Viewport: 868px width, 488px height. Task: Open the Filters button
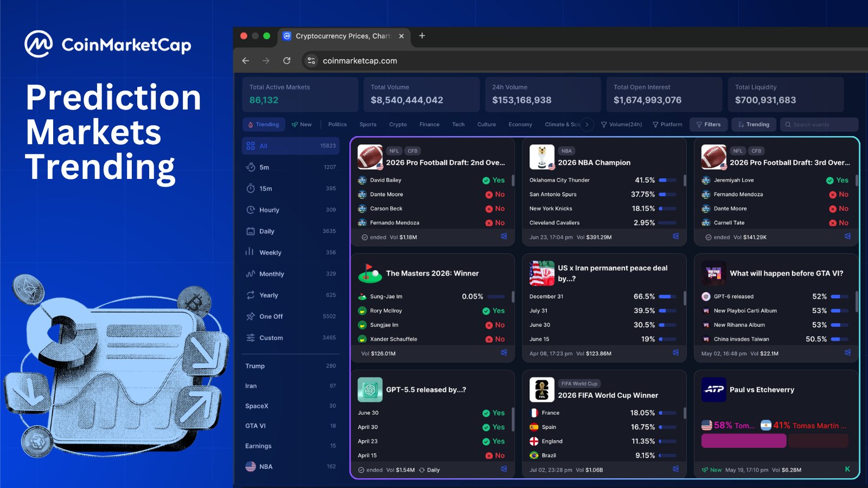709,125
